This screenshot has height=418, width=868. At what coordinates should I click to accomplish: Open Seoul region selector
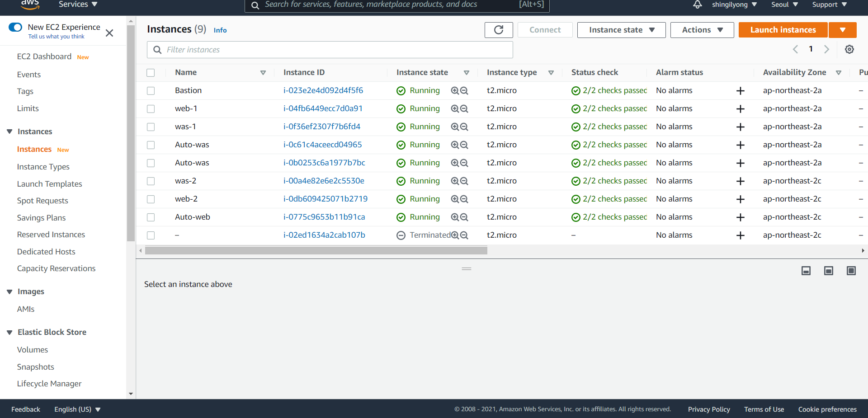pyautogui.click(x=784, y=5)
